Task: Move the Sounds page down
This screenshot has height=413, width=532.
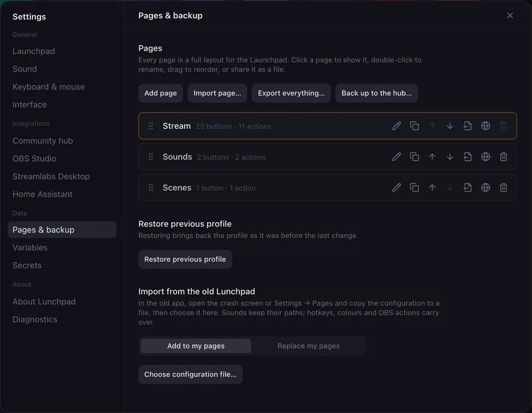Action: (450, 157)
